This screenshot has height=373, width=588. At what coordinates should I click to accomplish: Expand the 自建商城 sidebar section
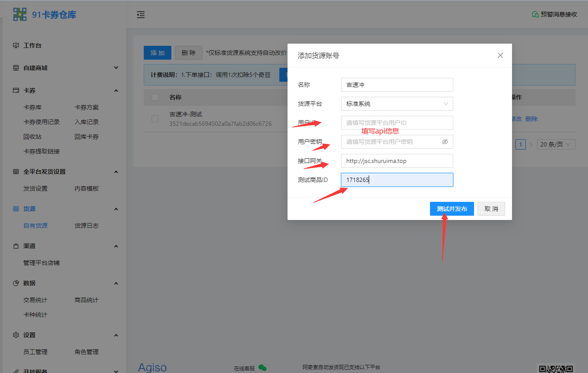coord(65,68)
